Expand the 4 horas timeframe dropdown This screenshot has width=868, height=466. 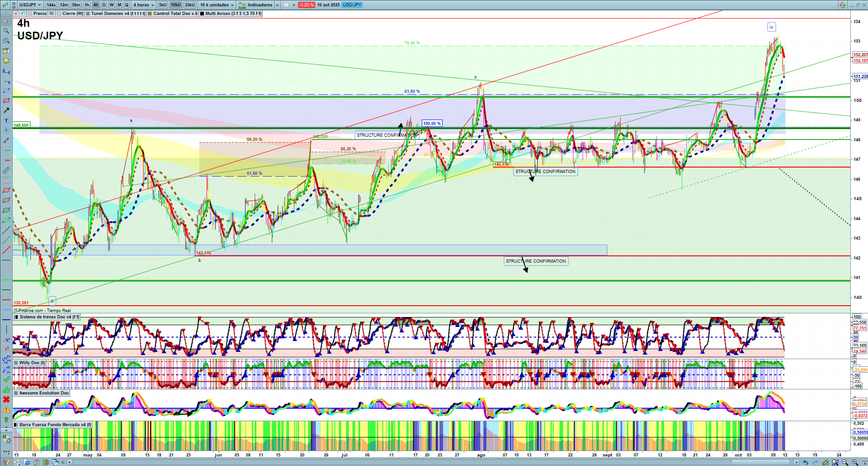pyautogui.click(x=143, y=5)
